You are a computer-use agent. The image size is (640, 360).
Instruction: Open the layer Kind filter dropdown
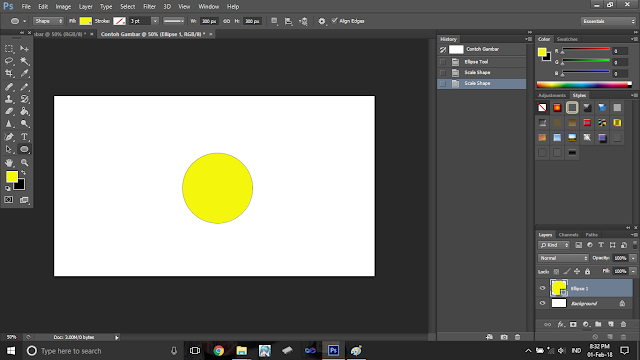(x=554, y=245)
